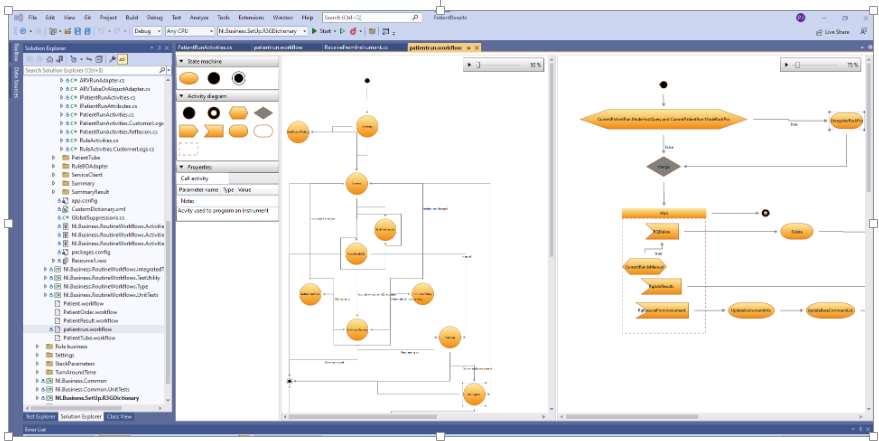Click the Solution Explorer Home icon
This screenshot has height=441, width=879.
click(50, 60)
